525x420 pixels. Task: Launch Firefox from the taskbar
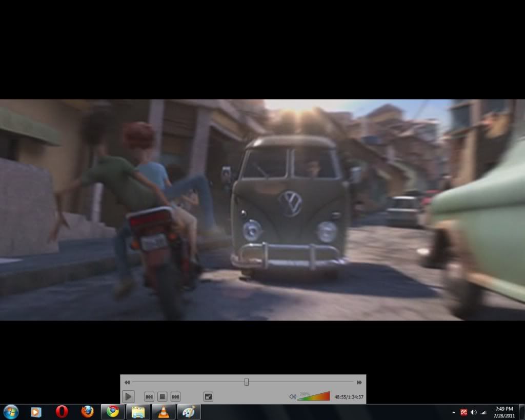(88, 412)
